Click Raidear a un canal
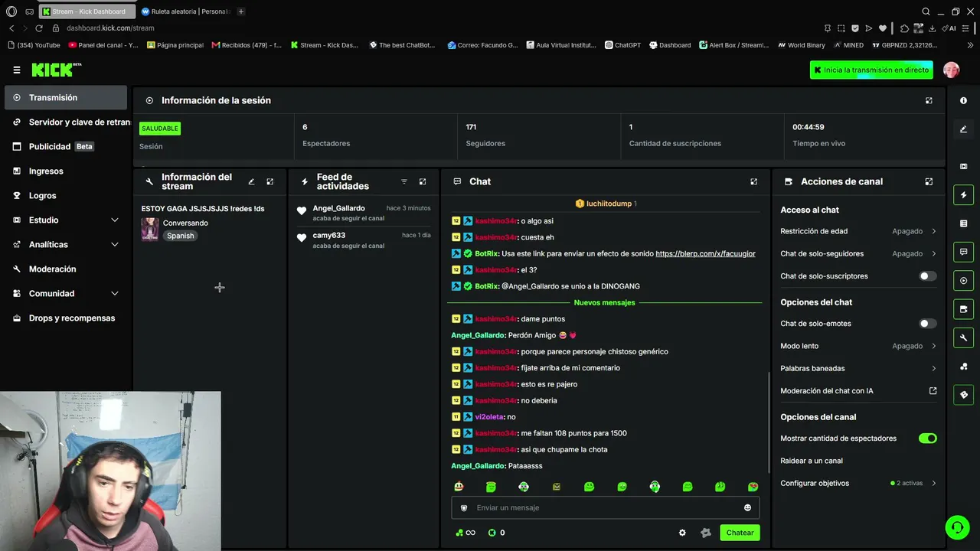980x551 pixels. (812, 461)
